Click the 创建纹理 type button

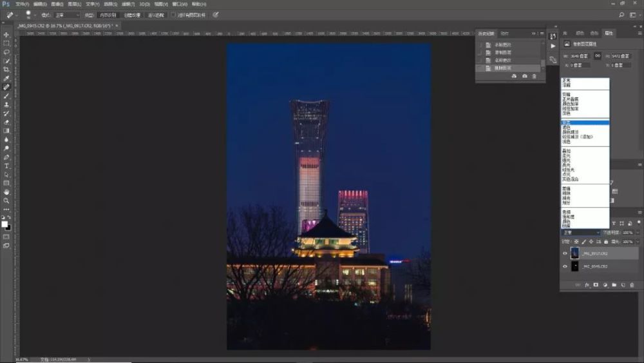pos(132,15)
